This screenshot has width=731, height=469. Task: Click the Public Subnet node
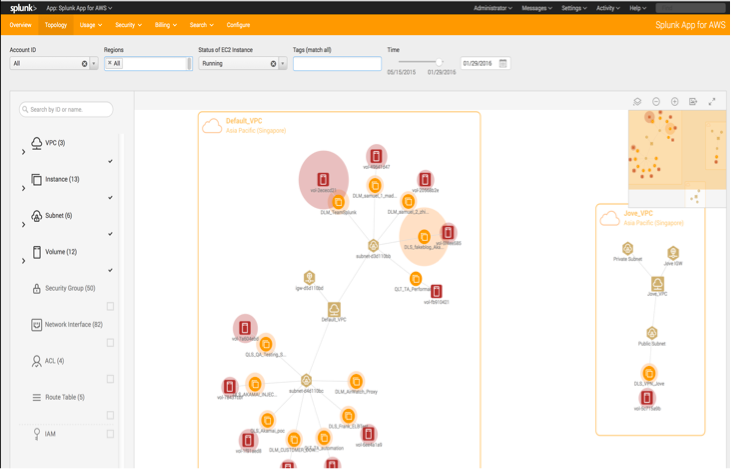(652, 333)
